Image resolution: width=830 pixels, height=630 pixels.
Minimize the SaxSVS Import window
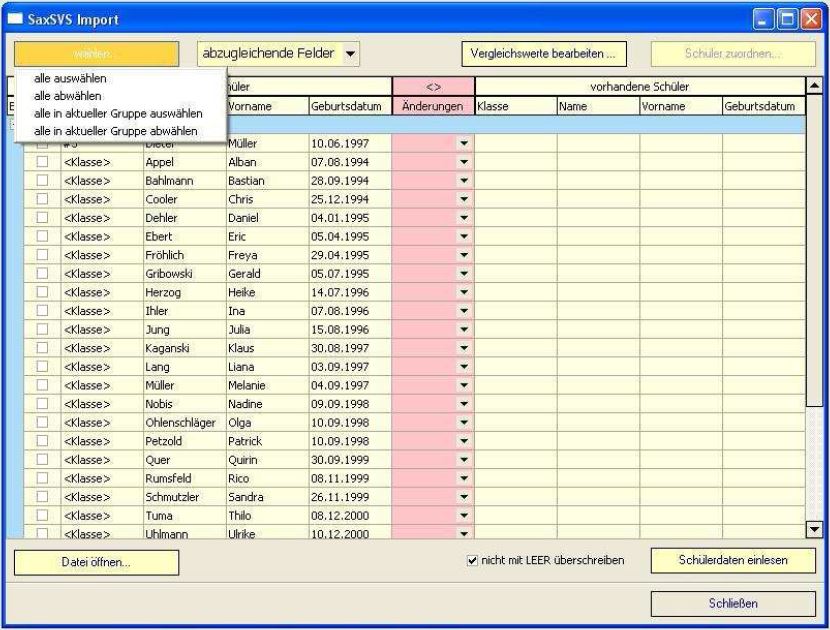click(763, 20)
